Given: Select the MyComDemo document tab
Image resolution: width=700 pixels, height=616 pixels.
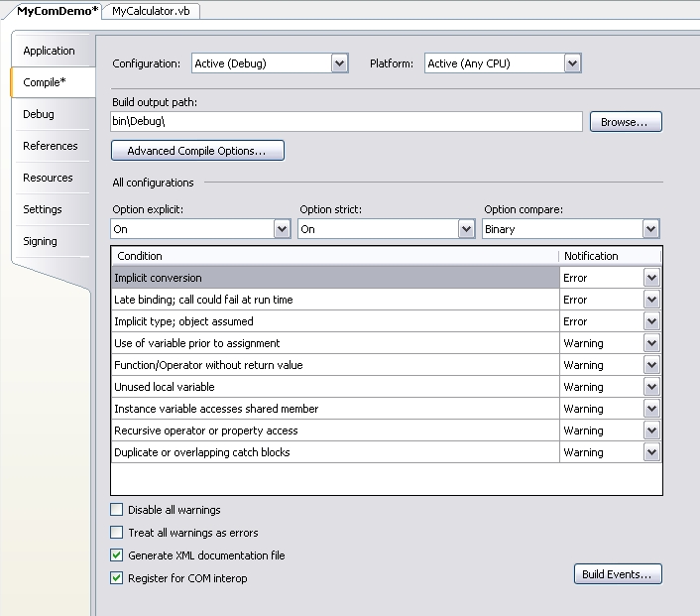Looking at the screenshot, I should (x=58, y=11).
